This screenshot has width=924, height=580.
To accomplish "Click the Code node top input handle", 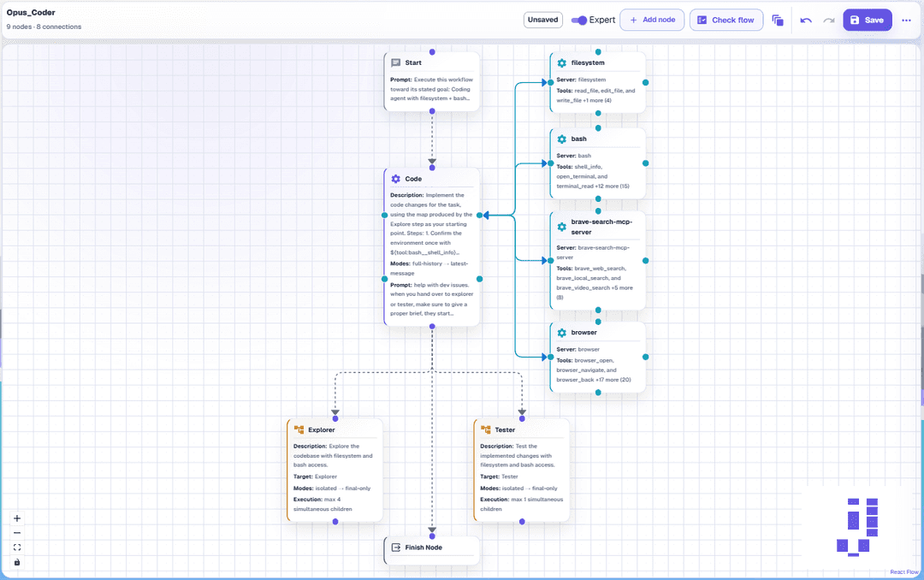I will pyautogui.click(x=432, y=168).
